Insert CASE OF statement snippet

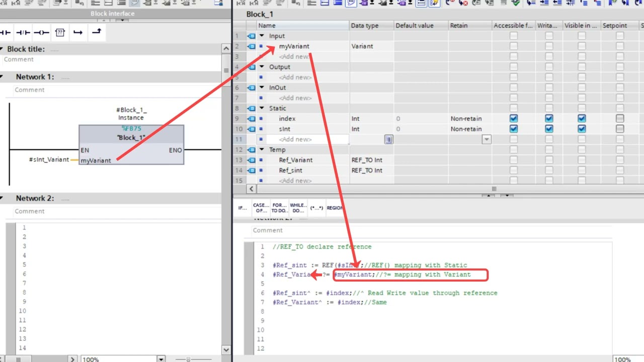tap(261, 208)
